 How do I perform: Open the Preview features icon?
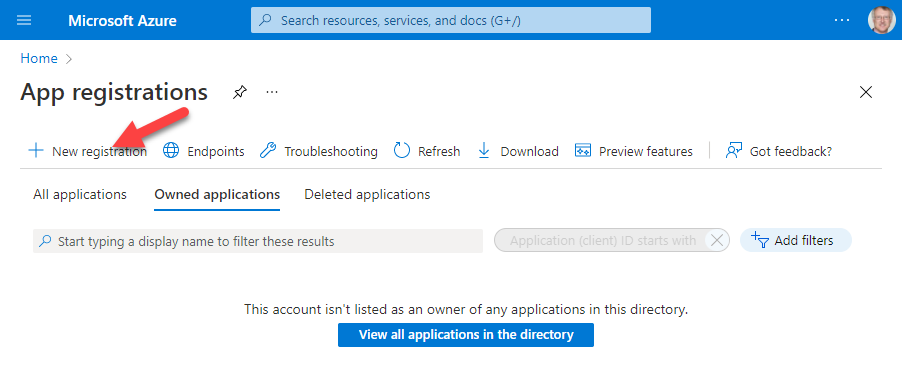point(583,151)
